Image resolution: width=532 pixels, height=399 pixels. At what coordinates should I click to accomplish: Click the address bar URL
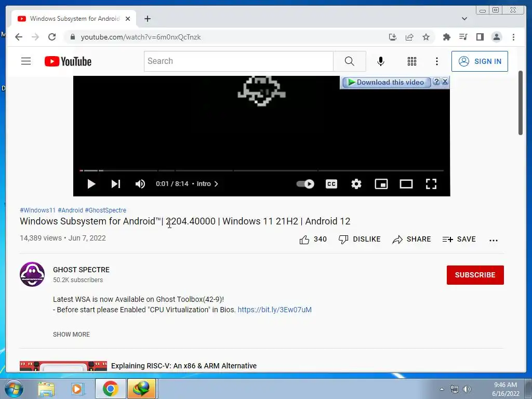click(141, 37)
